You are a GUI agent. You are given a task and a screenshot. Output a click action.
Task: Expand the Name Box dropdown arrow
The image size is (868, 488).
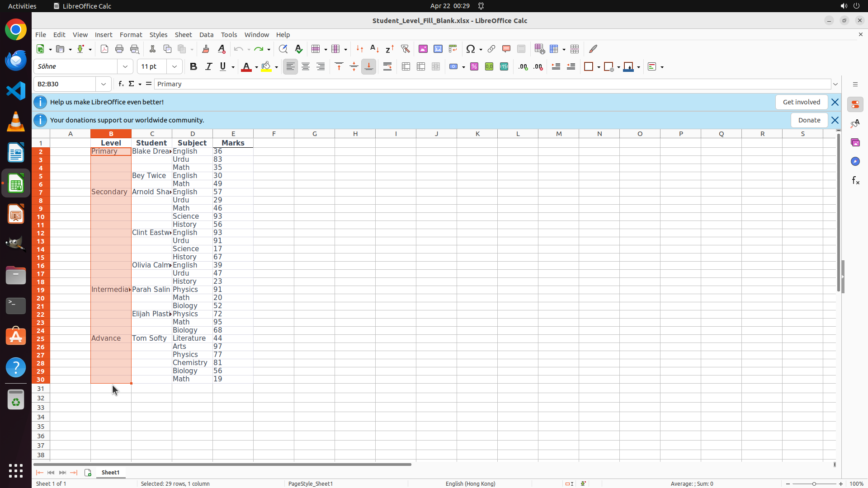(104, 84)
